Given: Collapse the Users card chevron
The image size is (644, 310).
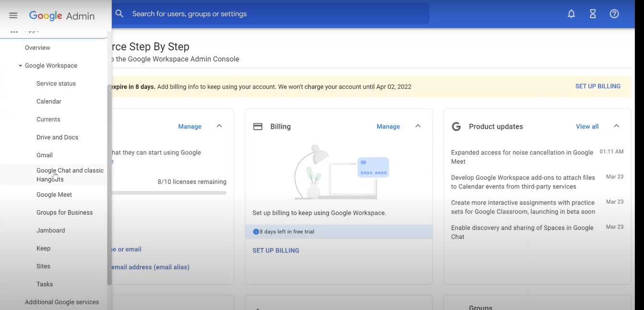Looking at the screenshot, I should (219, 126).
